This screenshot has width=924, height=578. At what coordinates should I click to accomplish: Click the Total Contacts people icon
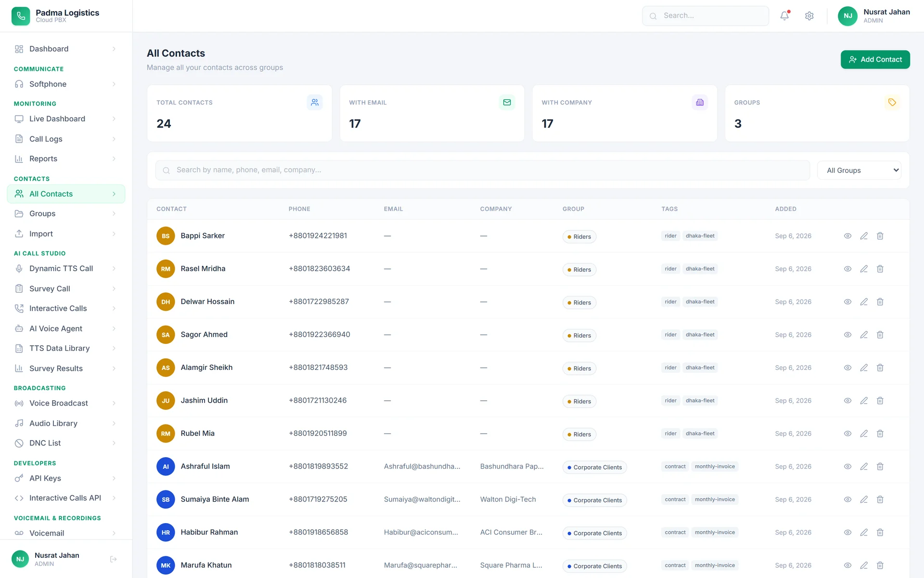(315, 102)
